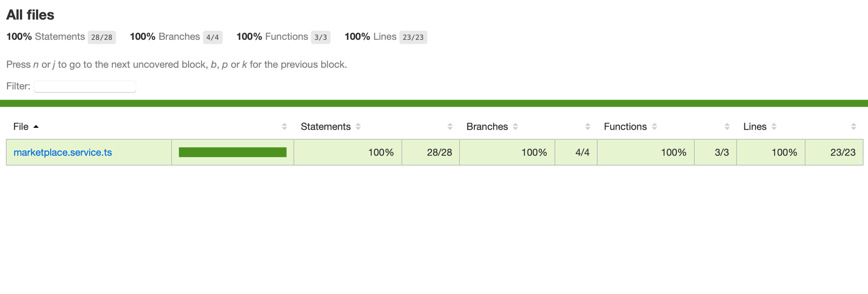Click sort icon next to Statements label

(x=358, y=127)
